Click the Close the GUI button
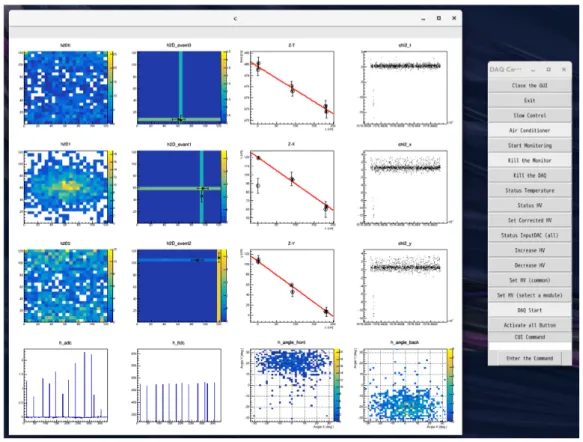Image resolution: width=583 pixels, height=442 pixels. coord(529,86)
